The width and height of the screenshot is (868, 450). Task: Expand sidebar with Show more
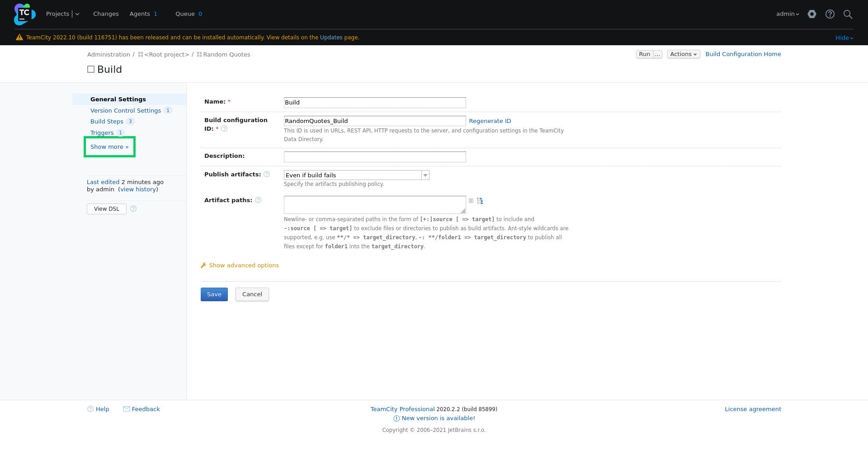click(109, 147)
